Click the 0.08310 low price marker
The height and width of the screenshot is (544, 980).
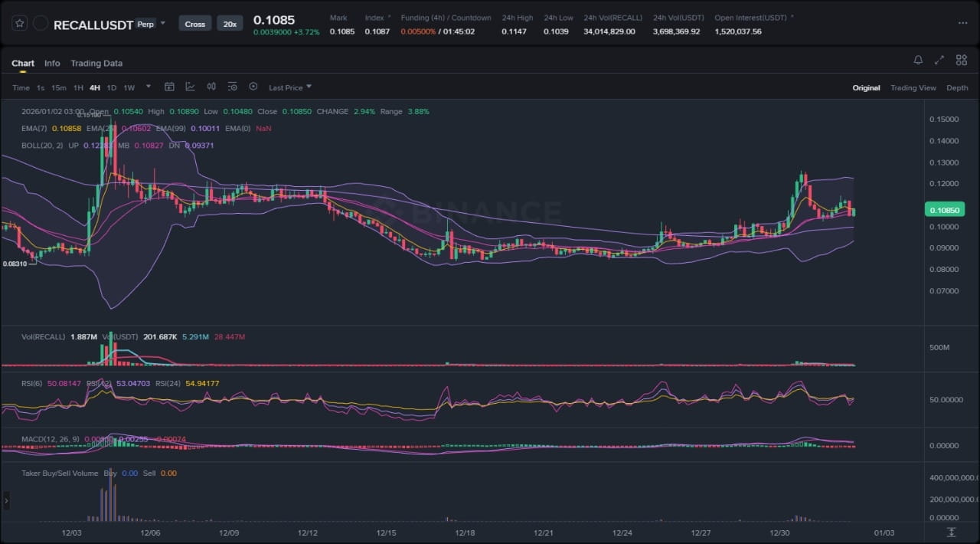(15, 263)
